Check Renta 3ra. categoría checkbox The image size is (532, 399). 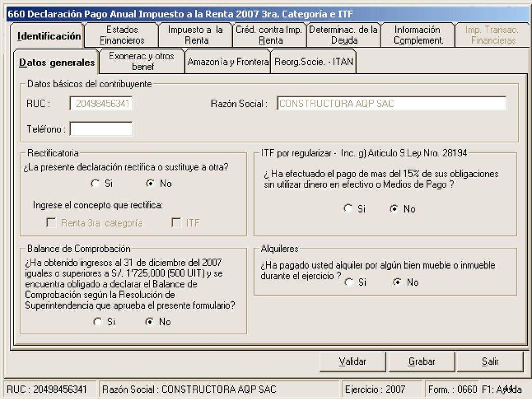[x=51, y=223]
